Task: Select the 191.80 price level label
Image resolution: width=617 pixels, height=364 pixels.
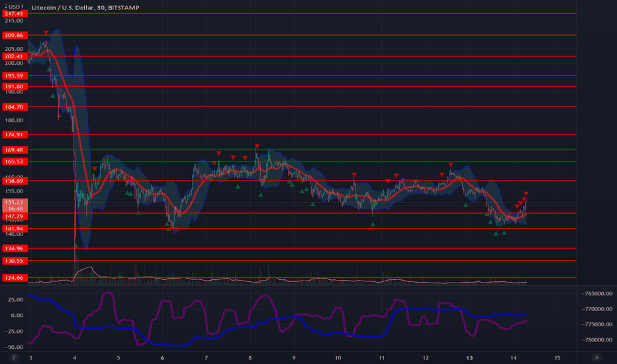Action: click(x=15, y=86)
